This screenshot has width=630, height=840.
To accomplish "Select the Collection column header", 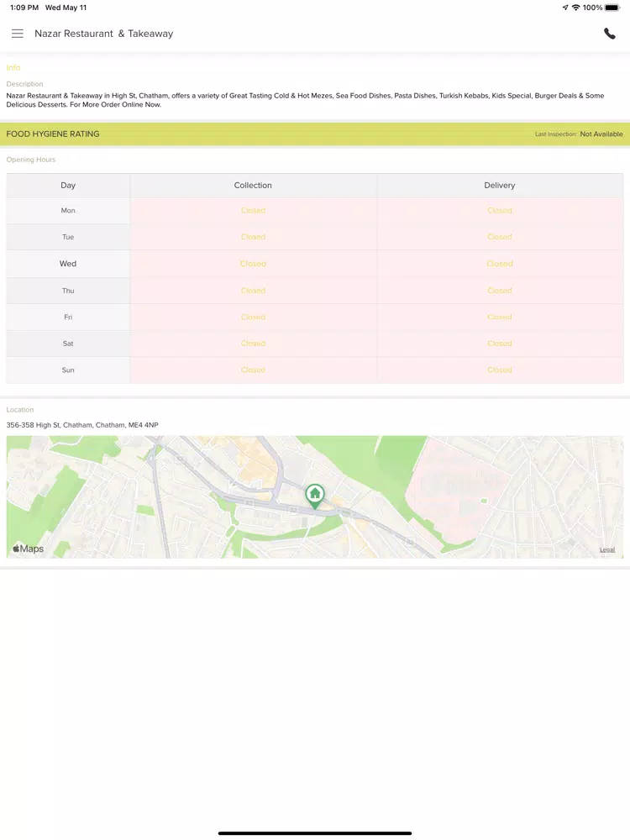I will coord(253,186).
